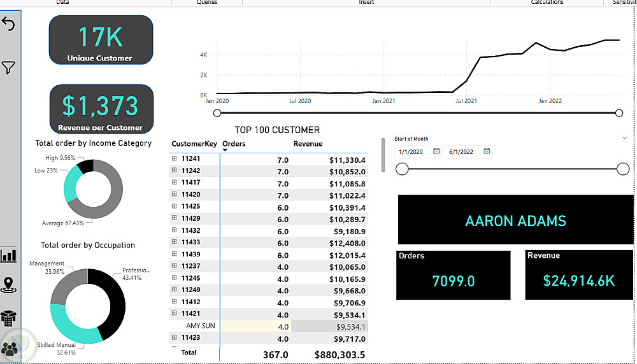Click right handle of Start of Month slider

click(x=623, y=169)
